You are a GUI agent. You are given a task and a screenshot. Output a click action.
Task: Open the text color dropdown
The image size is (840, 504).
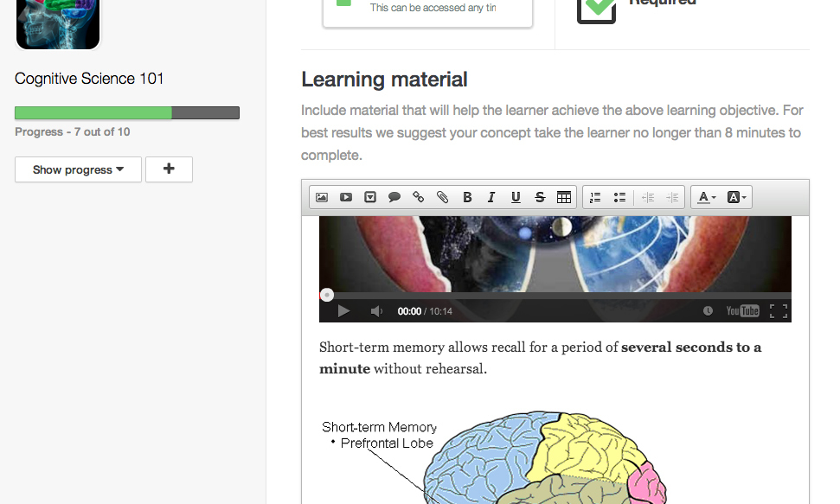click(707, 197)
